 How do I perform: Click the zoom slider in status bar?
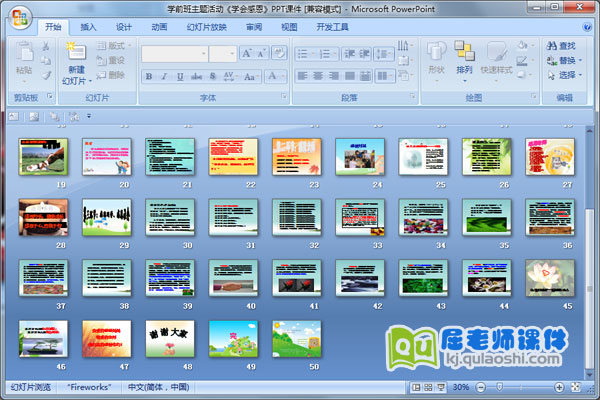coord(500,387)
